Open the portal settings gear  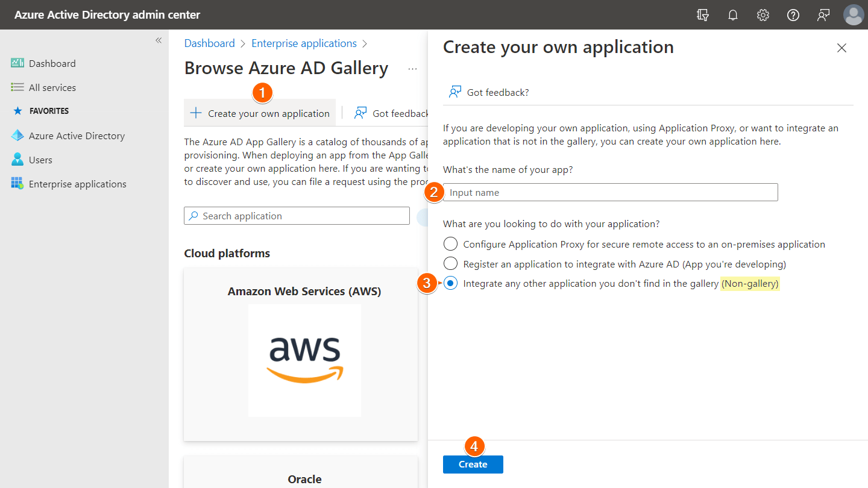coord(763,15)
